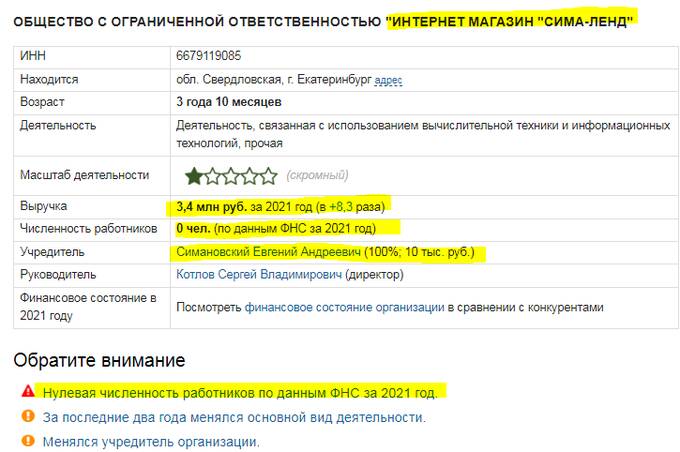Viewport: 680px width, 452px height.
Task: Click the red warning triangle icon
Action: (28, 391)
